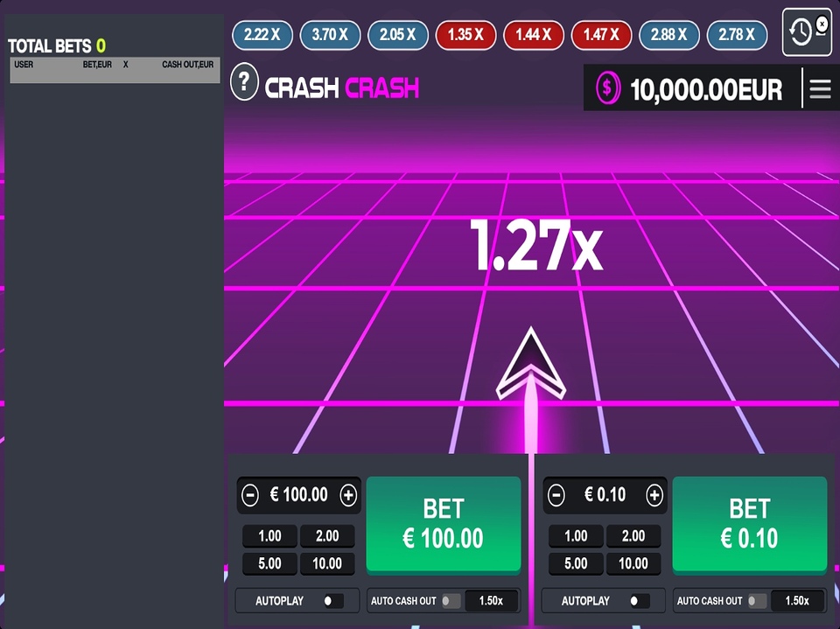
Task: Enable Autoplay on the right bet panel
Action: click(639, 601)
